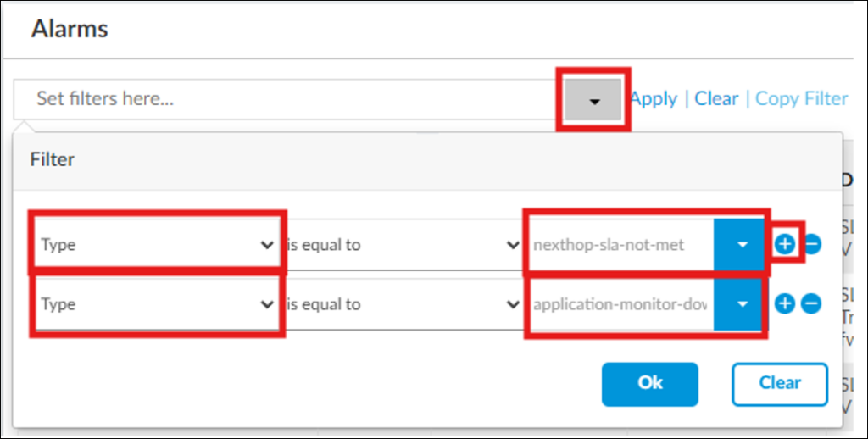Click the Alarms page heading
The width and height of the screenshot is (868, 439).
coord(70,29)
